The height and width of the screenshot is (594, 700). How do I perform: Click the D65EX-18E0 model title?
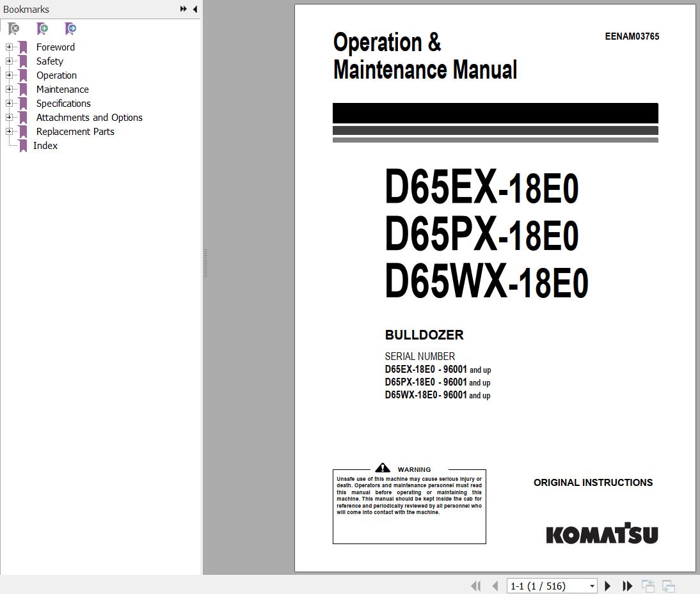click(x=482, y=186)
